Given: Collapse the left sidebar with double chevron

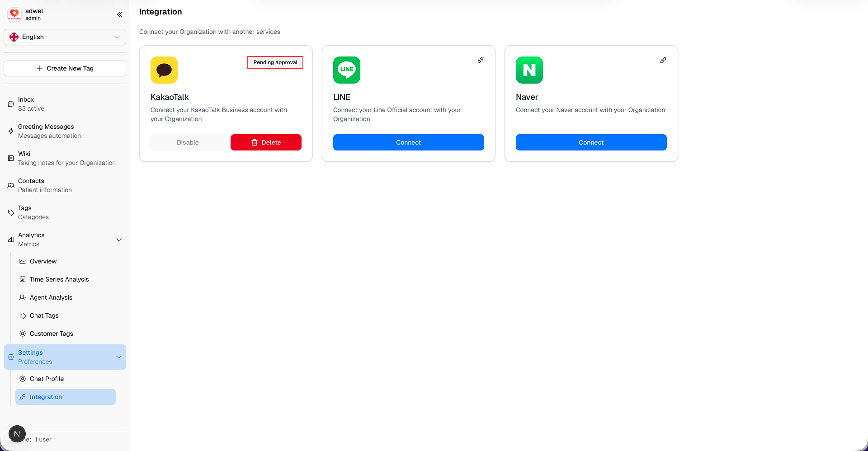Looking at the screenshot, I should (x=119, y=14).
